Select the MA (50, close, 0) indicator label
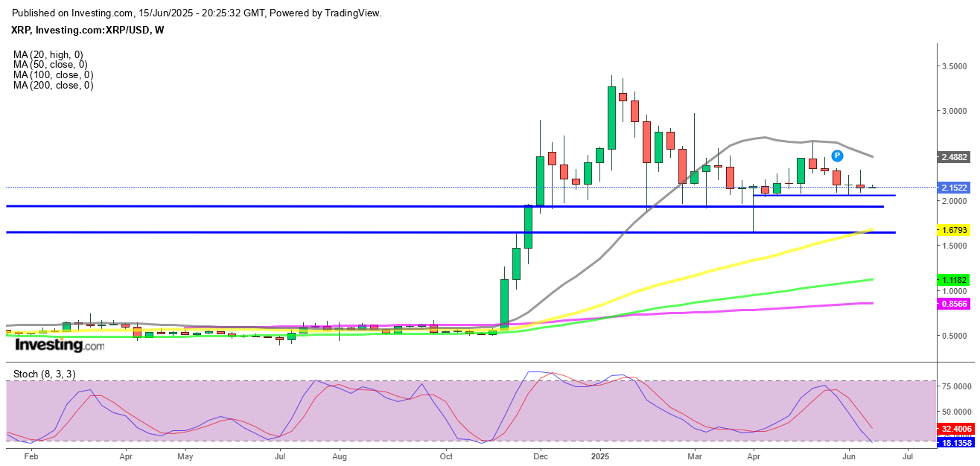The image size is (980, 466). (x=50, y=65)
